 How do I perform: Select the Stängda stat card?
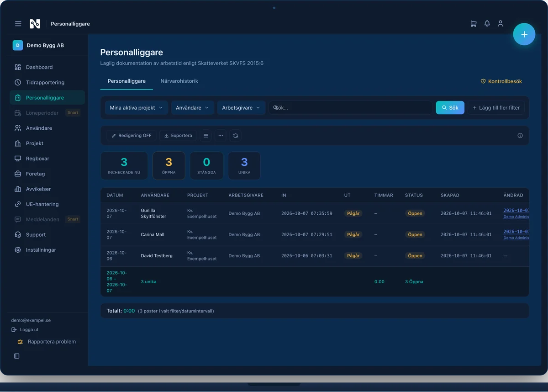pyautogui.click(x=206, y=166)
